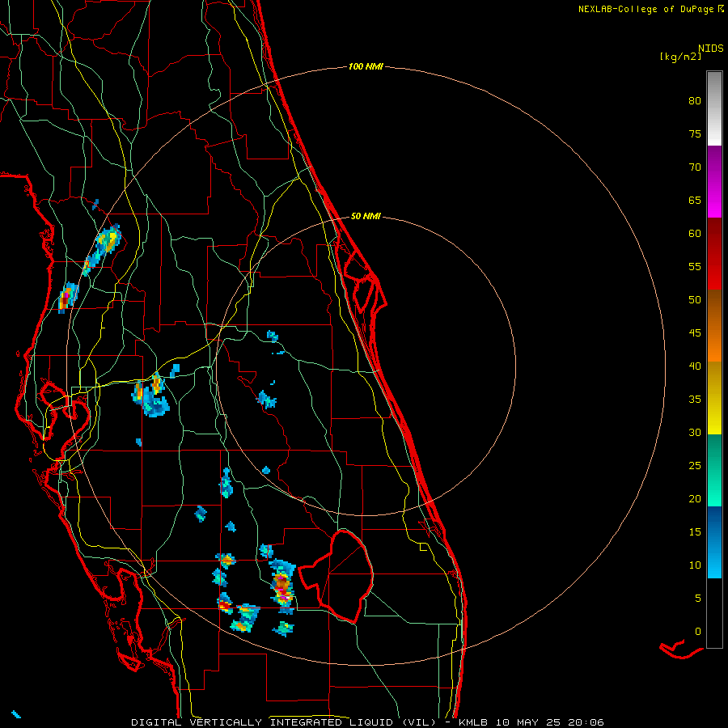
Task: Click the 20 value on the scale
Action: coord(695,498)
